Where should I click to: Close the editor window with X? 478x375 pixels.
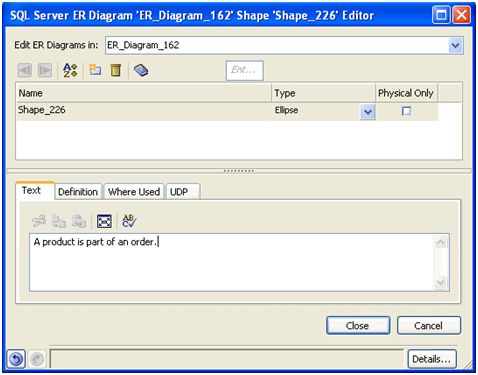tap(461, 15)
